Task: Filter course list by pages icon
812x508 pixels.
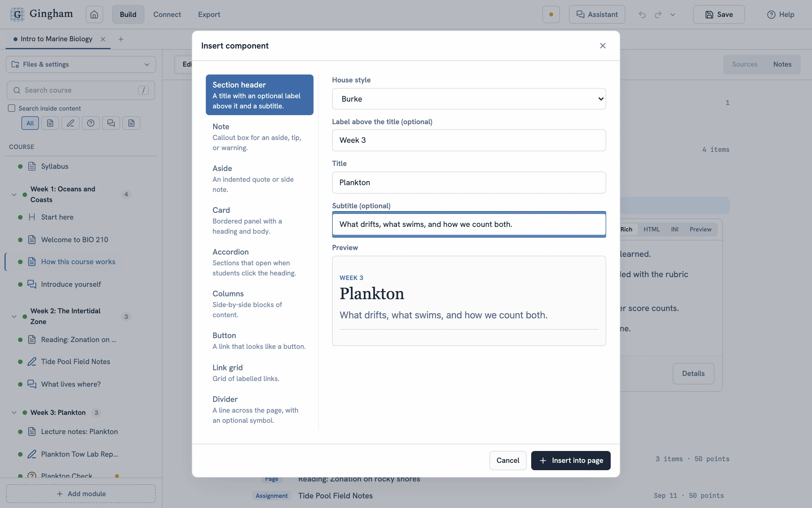Action: (x=50, y=123)
